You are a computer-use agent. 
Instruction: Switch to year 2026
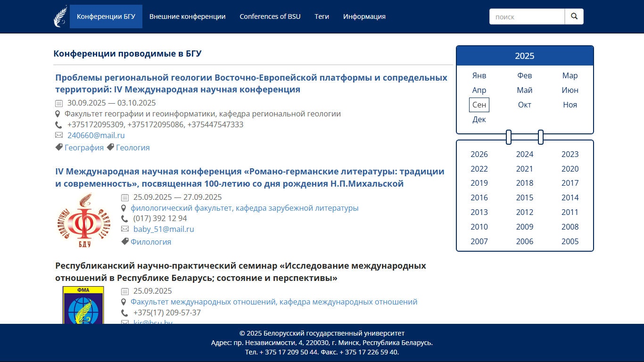[479, 154]
